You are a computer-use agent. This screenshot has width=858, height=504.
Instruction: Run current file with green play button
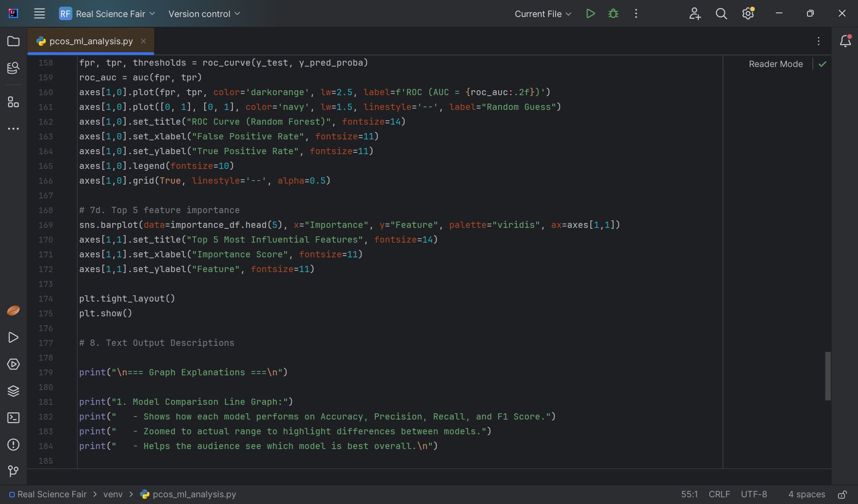pos(590,14)
